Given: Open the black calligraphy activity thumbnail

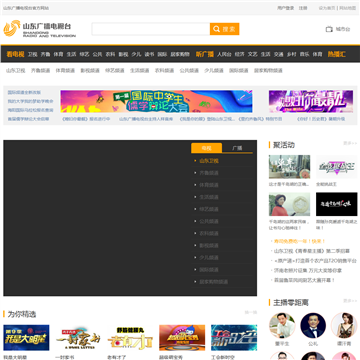Looking at the screenshot, I should (336, 204).
